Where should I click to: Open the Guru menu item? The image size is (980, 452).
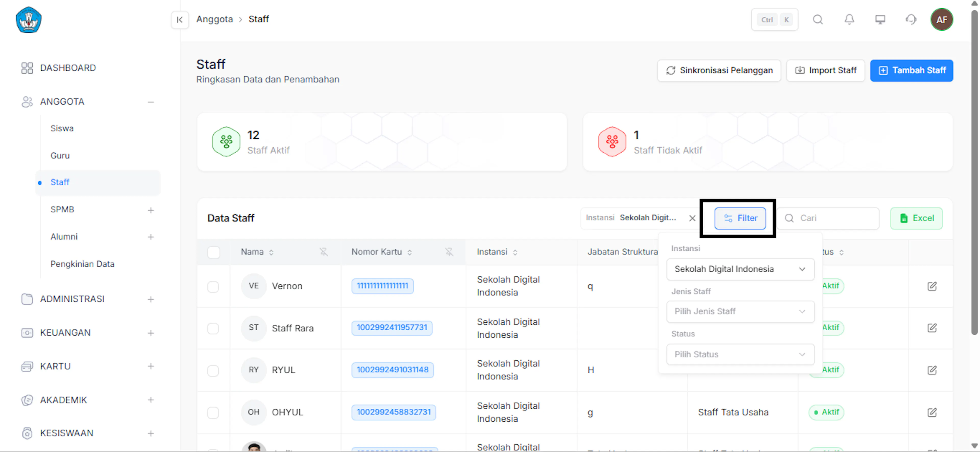[60, 156]
